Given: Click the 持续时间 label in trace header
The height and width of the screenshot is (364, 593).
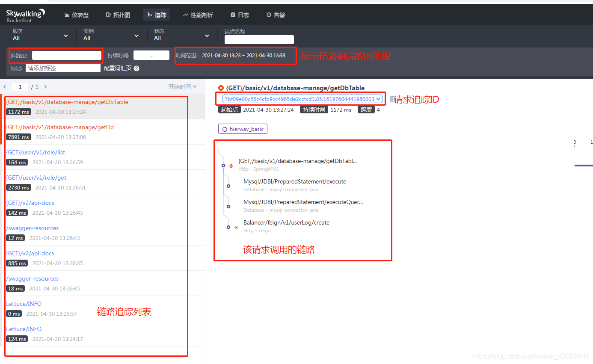Looking at the screenshot, I should 314,110.
